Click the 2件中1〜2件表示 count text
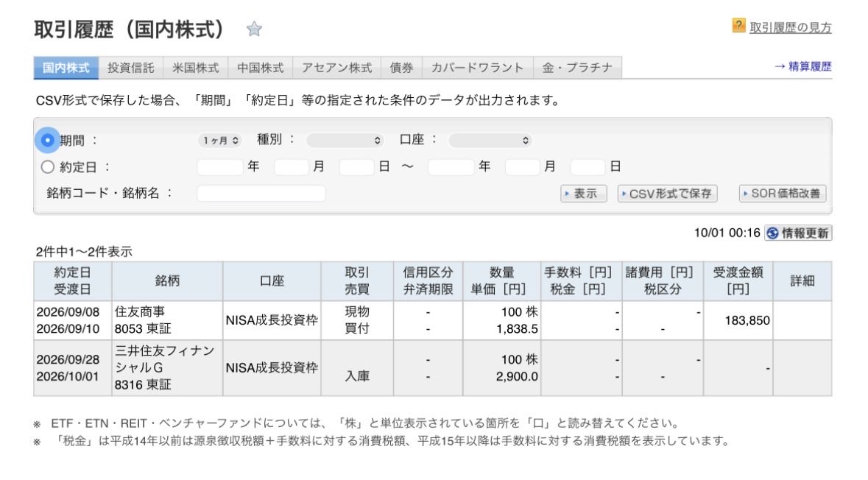Screen dimensions: 868x480 point(84,252)
